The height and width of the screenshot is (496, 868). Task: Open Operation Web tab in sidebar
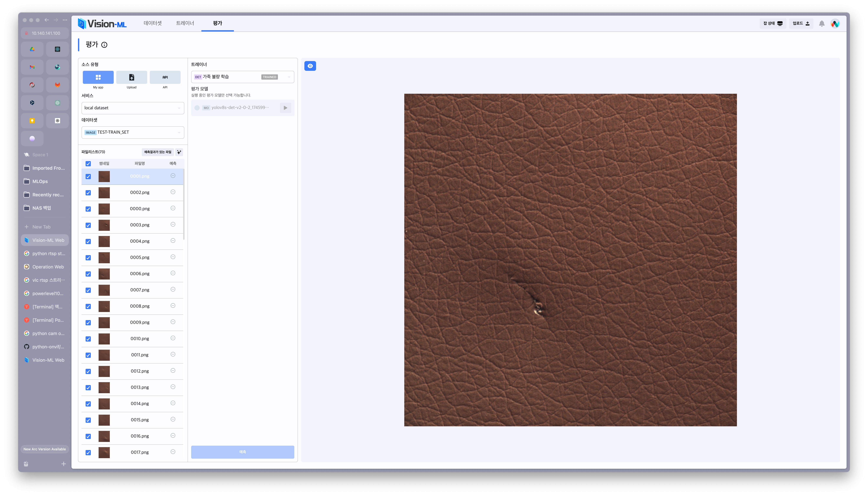[45, 267]
